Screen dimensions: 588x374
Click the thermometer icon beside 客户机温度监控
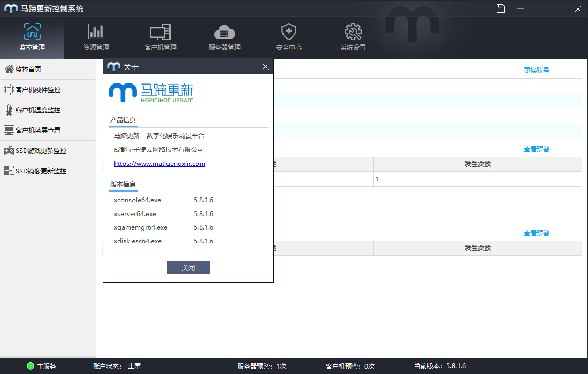tap(9, 110)
